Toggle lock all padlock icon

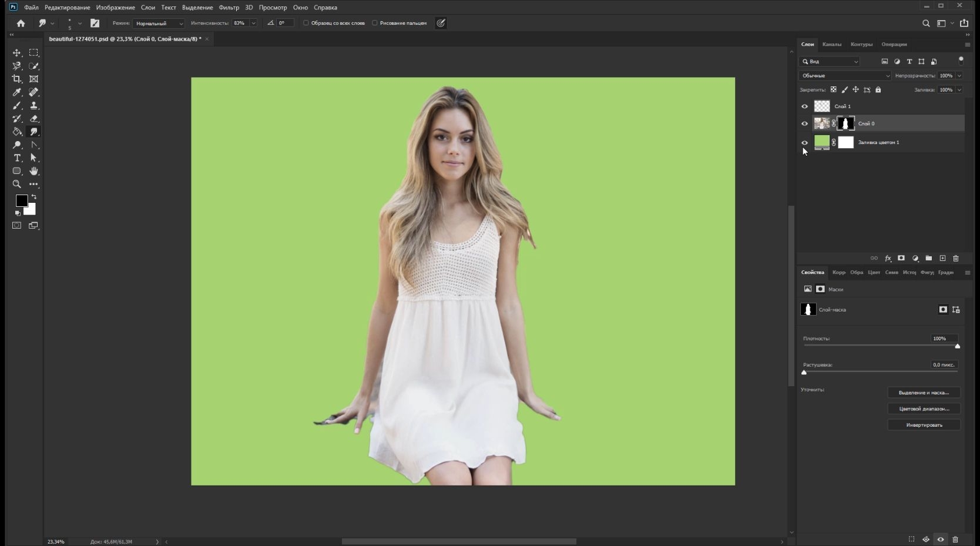(x=878, y=90)
